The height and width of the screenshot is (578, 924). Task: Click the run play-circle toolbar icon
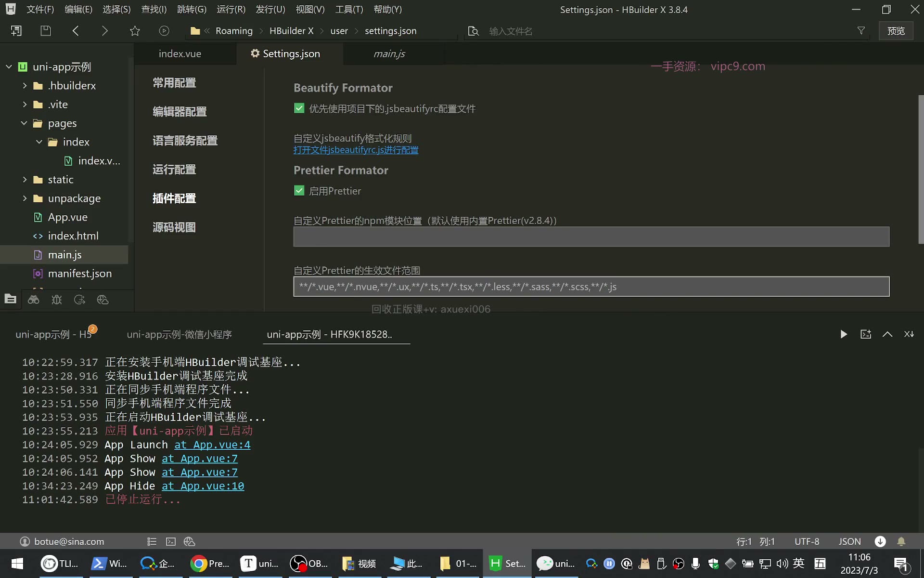pos(164,31)
